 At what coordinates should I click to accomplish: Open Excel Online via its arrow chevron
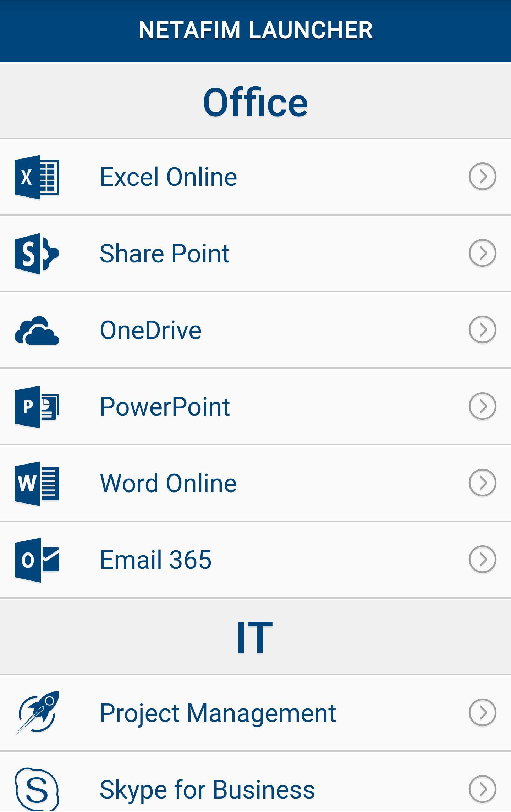coord(482,176)
